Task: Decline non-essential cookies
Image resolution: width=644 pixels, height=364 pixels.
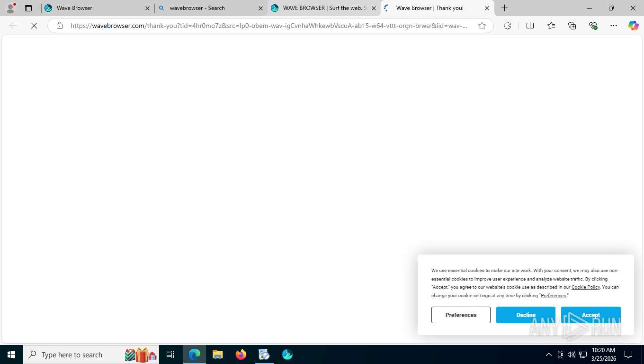Action: coord(526,315)
